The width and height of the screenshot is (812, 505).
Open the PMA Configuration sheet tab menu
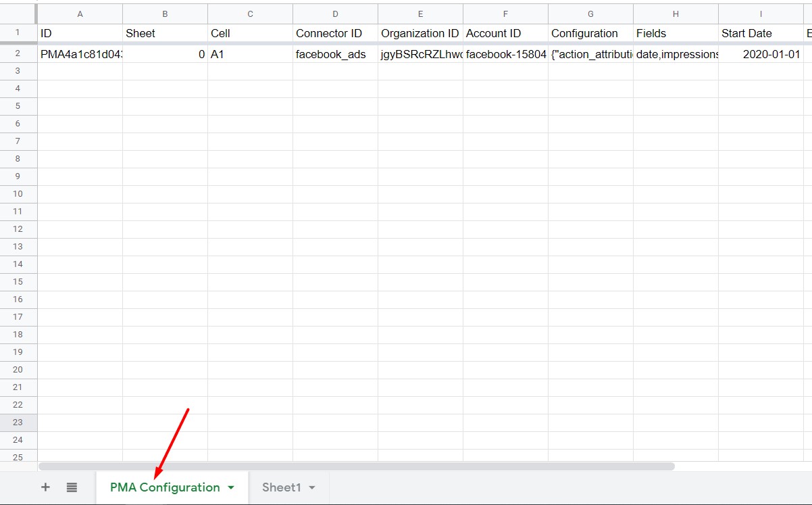[x=230, y=487]
